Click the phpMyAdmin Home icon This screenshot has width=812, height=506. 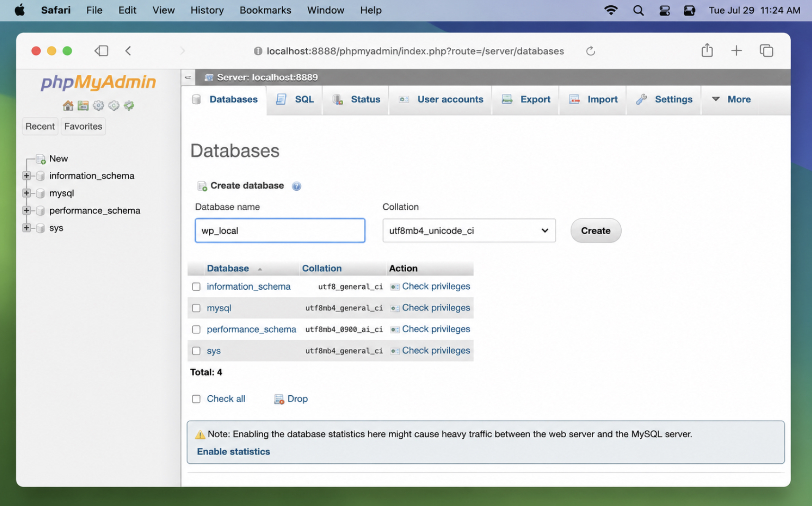tap(68, 106)
